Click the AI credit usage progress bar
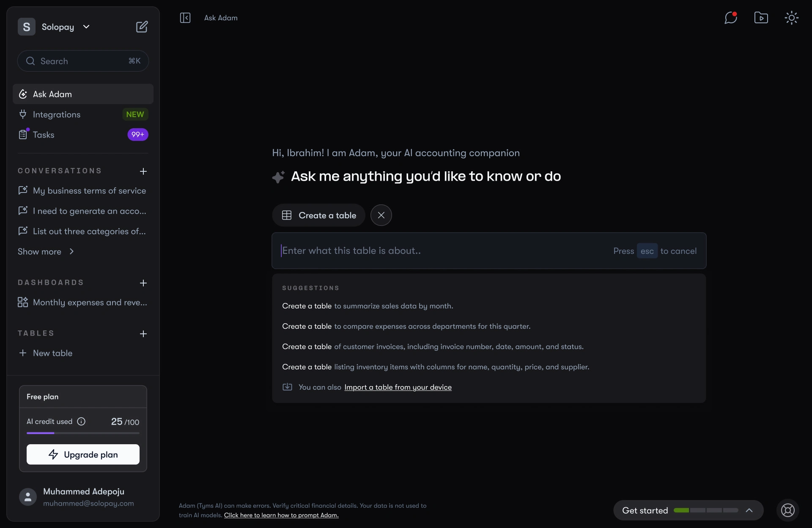 click(x=83, y=433)
